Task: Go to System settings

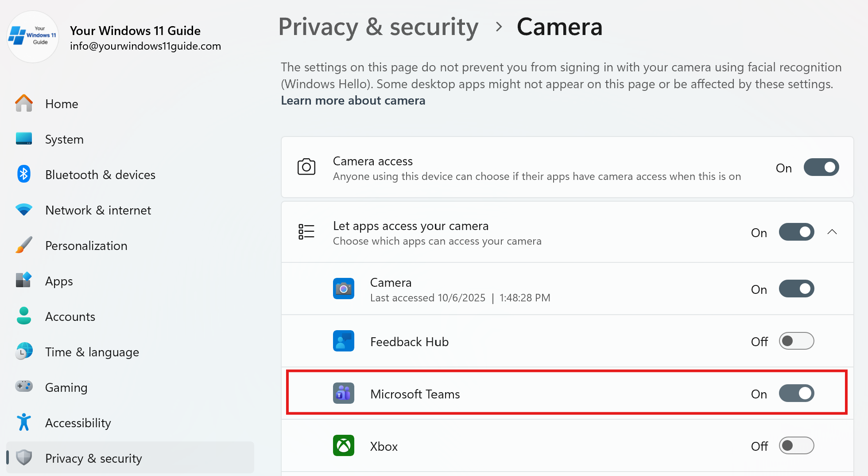Action: (130, 139)
